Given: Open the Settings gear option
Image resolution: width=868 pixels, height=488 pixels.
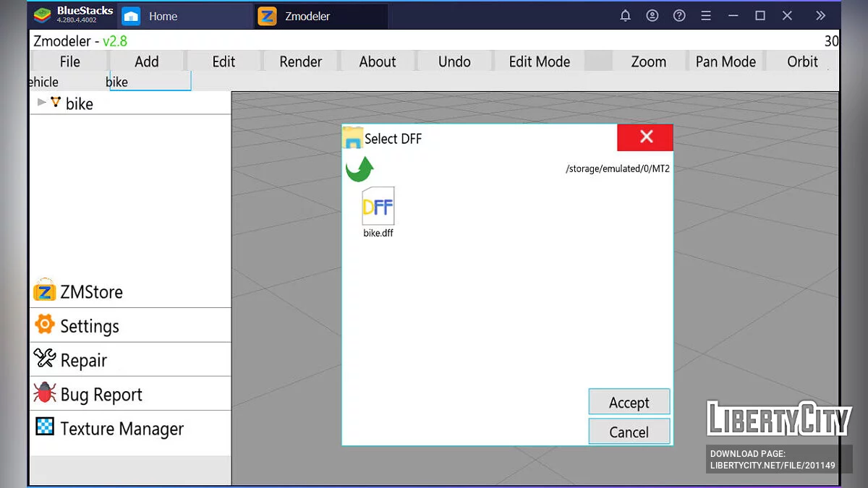Looking at the screenshot, I should [x=45, y=325].
